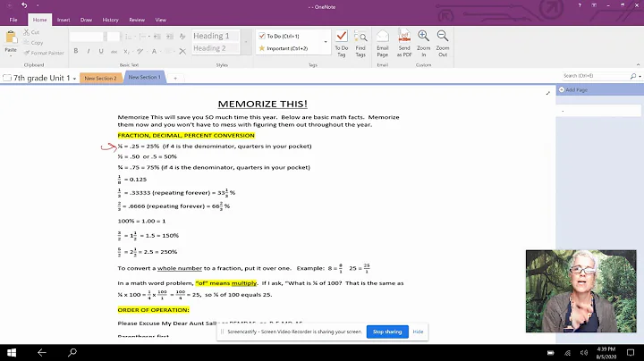The image size is (644, 361).
Task: Open the Windows Start menu
Action: [x=12, y=352]
